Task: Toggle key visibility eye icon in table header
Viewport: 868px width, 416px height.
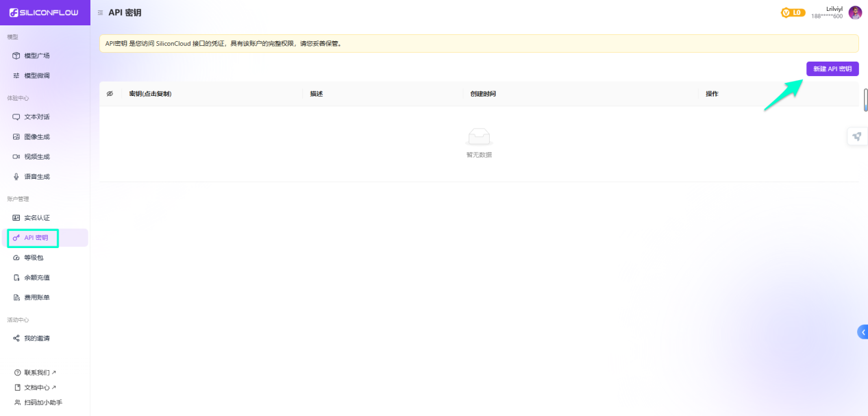Action: tap(110, 94)
